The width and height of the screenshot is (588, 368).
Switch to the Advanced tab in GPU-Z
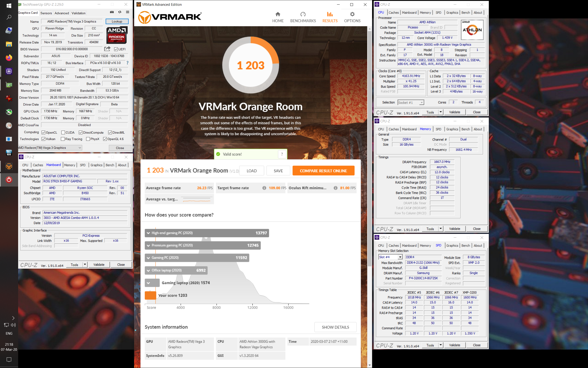click(62, 13)
